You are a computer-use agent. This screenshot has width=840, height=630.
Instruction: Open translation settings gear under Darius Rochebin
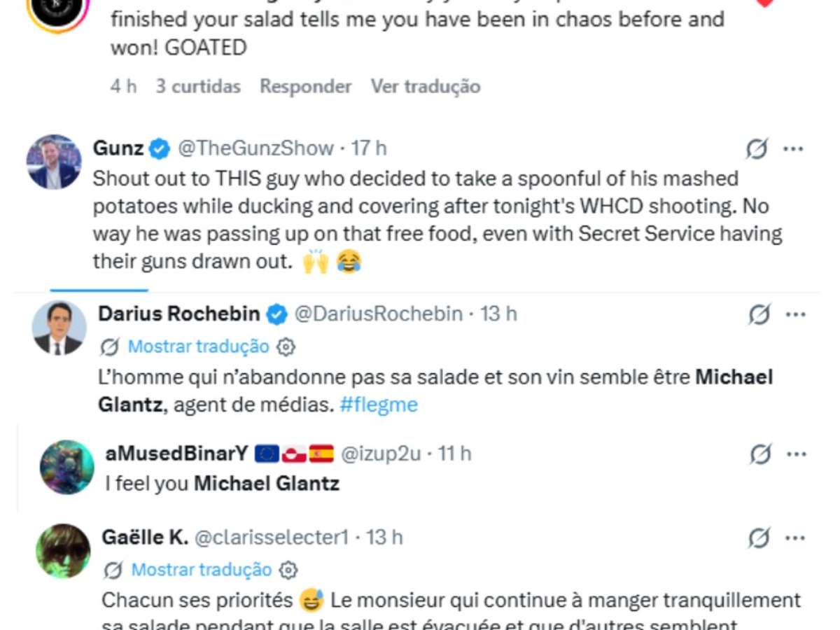(x=286, y=346)
